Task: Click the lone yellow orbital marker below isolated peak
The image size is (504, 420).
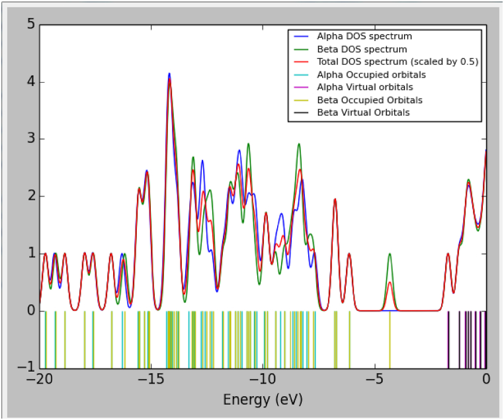Action: pyautogui.click(x=390, y=339)
